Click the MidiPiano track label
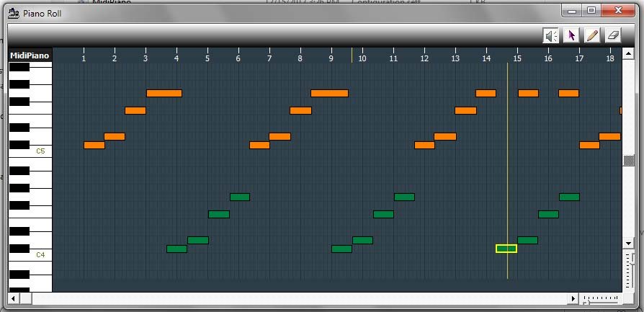This screenshot has height=312, width=644. pos(30,55)
